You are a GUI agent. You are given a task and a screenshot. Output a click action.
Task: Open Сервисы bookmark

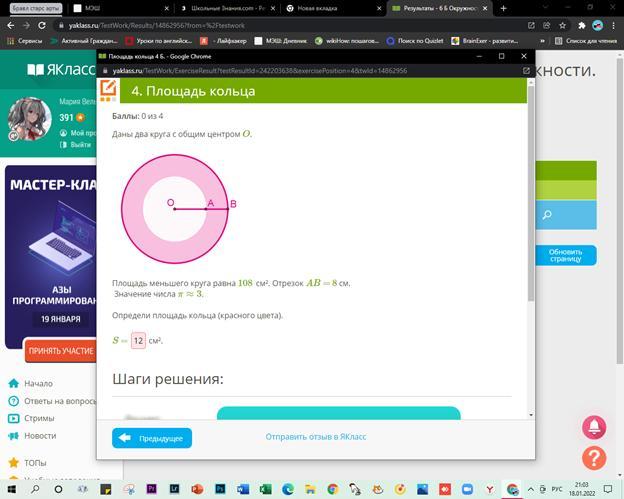pos(25,41)
